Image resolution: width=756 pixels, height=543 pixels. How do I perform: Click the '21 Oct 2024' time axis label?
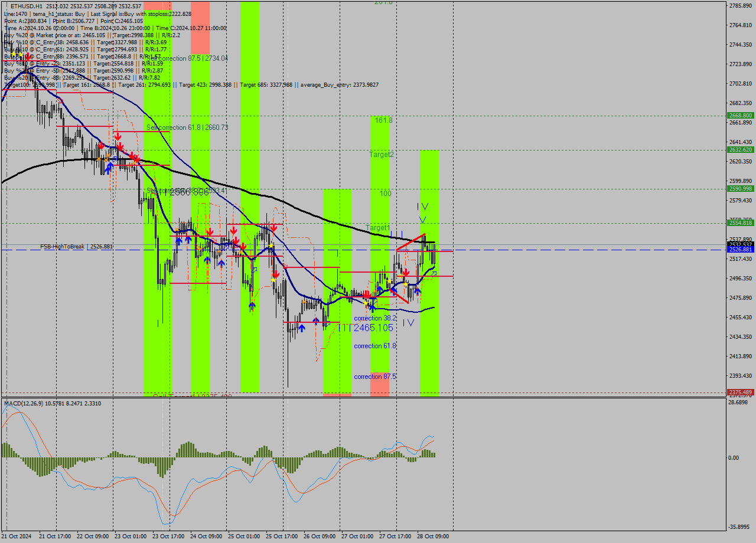[x=17, y=537]
